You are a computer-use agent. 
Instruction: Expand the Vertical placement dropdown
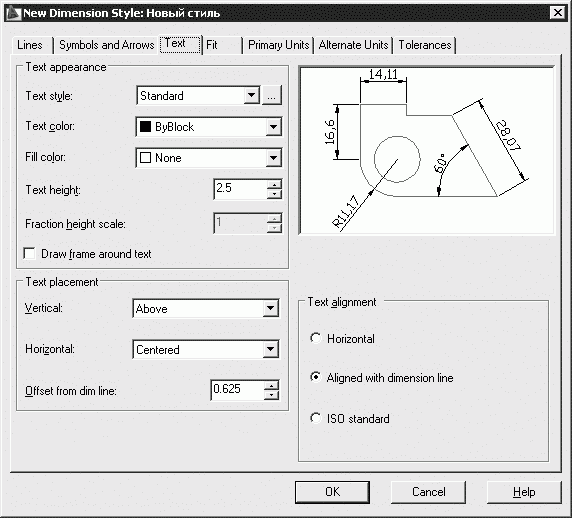(270, 308)
